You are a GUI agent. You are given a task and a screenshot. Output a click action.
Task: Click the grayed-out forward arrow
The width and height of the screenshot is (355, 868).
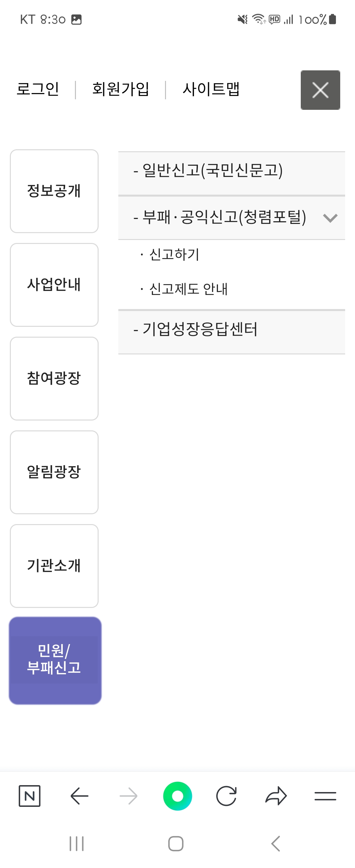[x=129, y=796]
